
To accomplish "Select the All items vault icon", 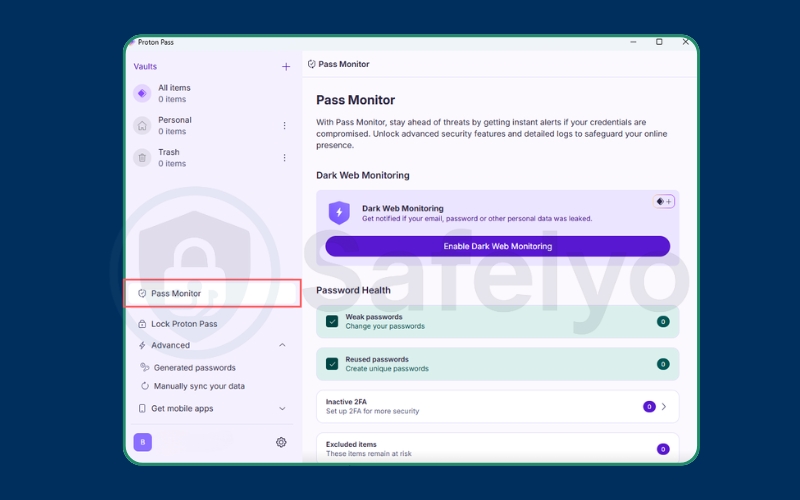I will (x=142, y=93).
